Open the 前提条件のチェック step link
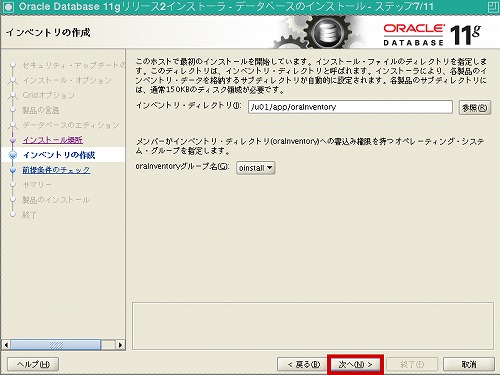Screen dimensions: 500x375 pyautogui.click(x=56, y=170)
